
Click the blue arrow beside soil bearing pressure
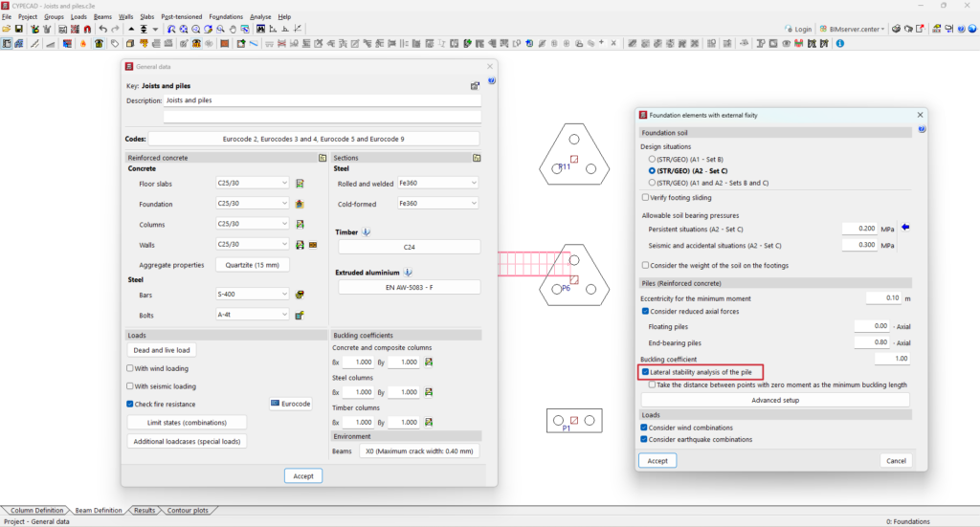pos(905,228)
